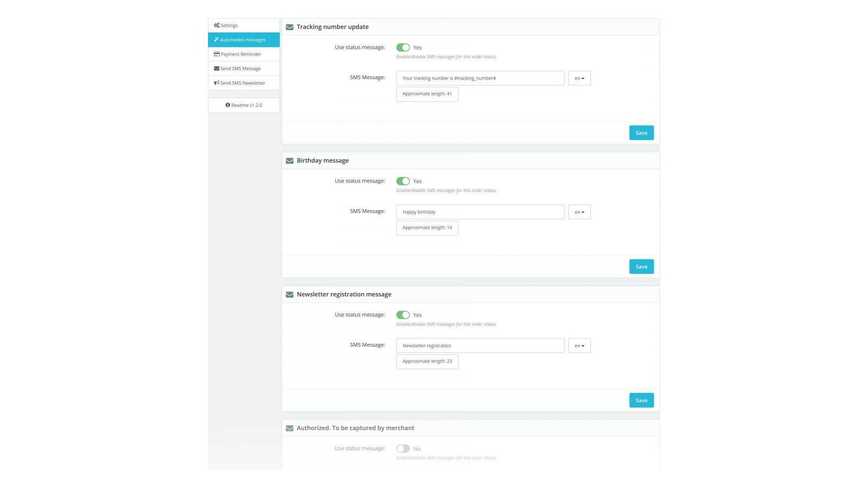The width and height of the screenshot is (868, 488).
Task: Open Newsletter registration message language dropdown
Action: pos(579,346)
